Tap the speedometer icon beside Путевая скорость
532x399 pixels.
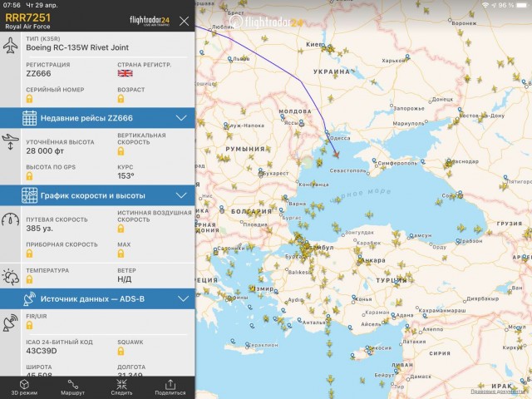11,219
